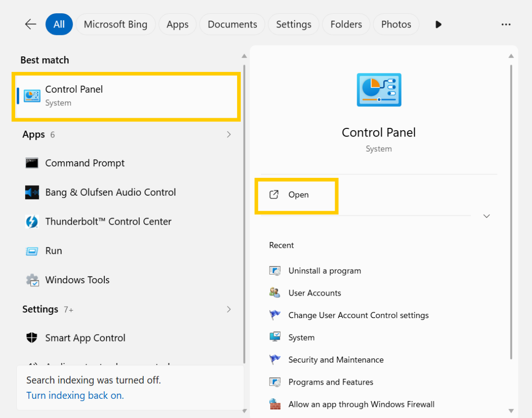532x418 pixels.
Task: Open recent item Uninstall a program
Action: pos(325,270)
